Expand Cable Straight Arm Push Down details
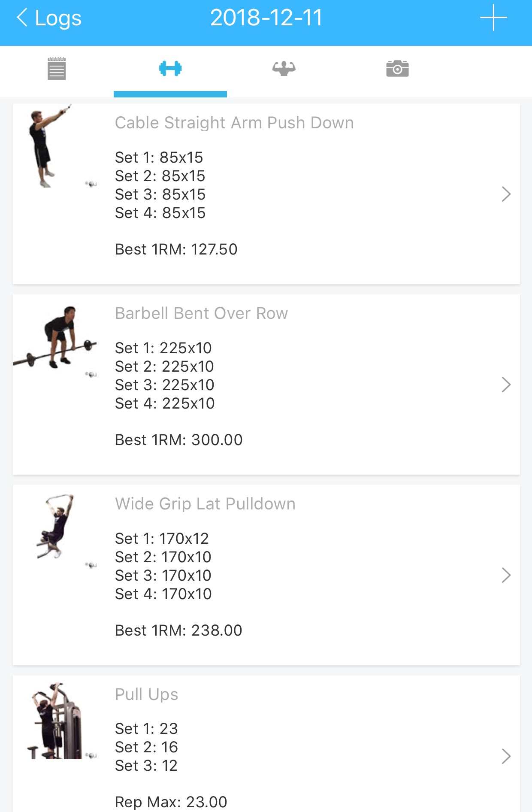Image resolution: width=532 pixels, height=812 pixels. [506, 194]
